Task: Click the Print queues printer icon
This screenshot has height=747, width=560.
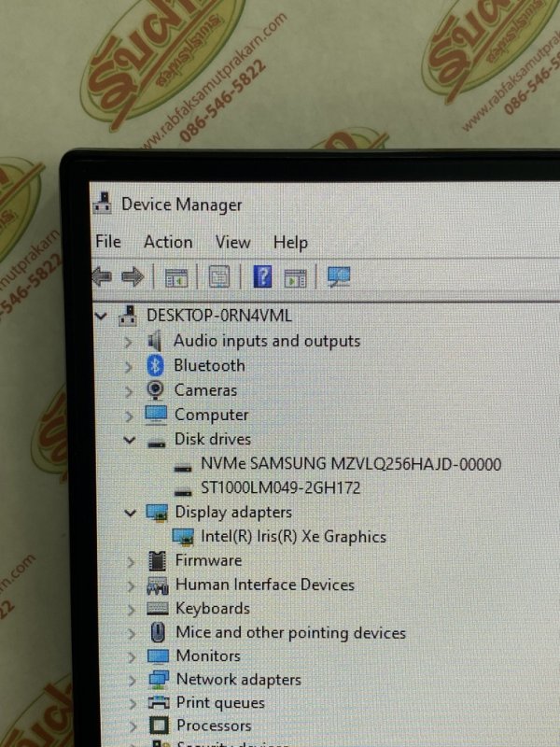Action: pos(159,702)
